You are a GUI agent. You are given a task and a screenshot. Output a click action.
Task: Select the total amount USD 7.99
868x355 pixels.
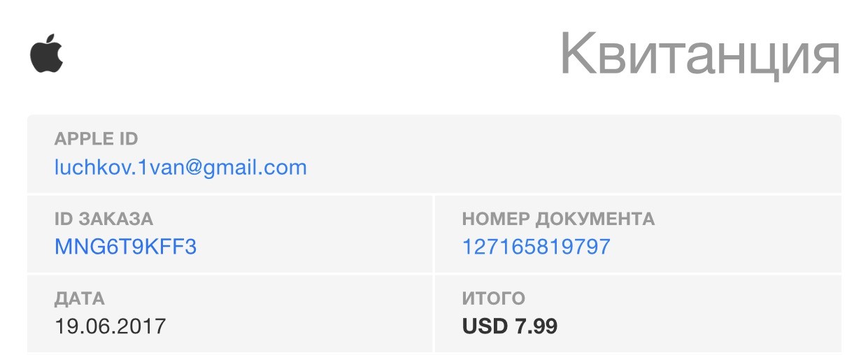coord(510,326)
